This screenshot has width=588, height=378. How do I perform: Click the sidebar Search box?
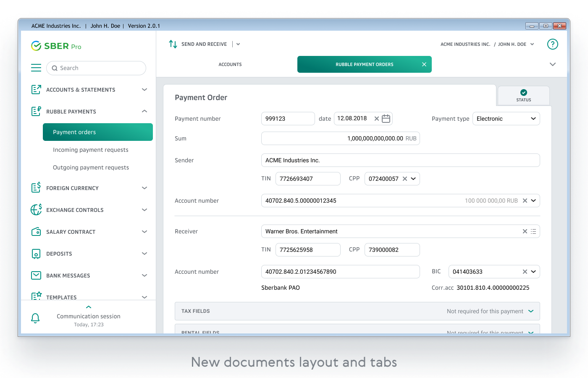96,68
